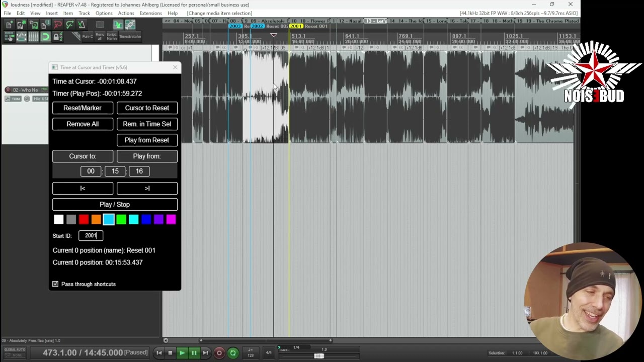Close the Time at Cursor and Timer window

[x=175, y=67]
